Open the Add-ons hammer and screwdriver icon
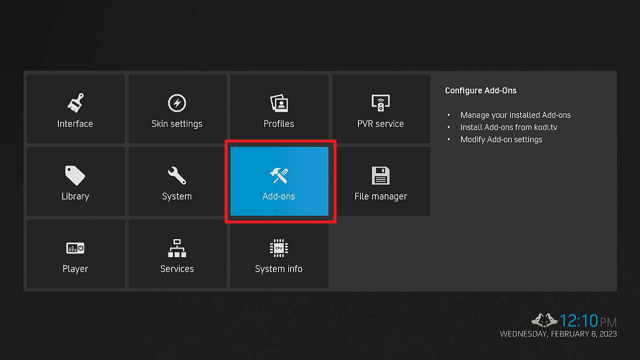 coord(279,176)
